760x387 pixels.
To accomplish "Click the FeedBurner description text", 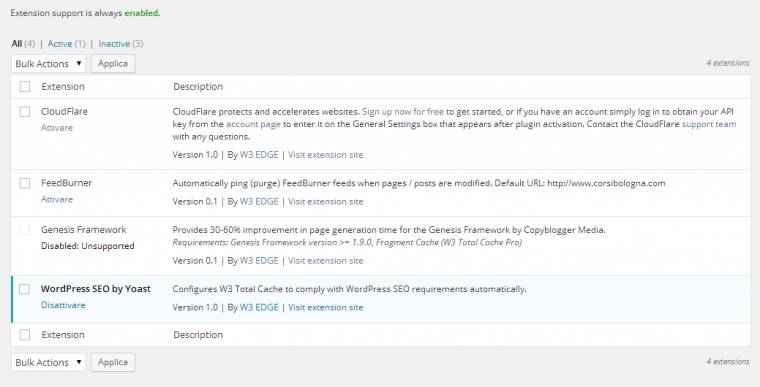I will pyautogui.click(x=419, y=183).
